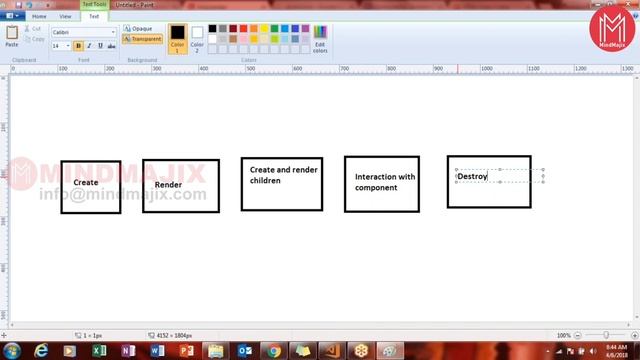This screenshot has width=640, height=360.
Task: Pick the red color swatch
Action: tap(243, 28)
